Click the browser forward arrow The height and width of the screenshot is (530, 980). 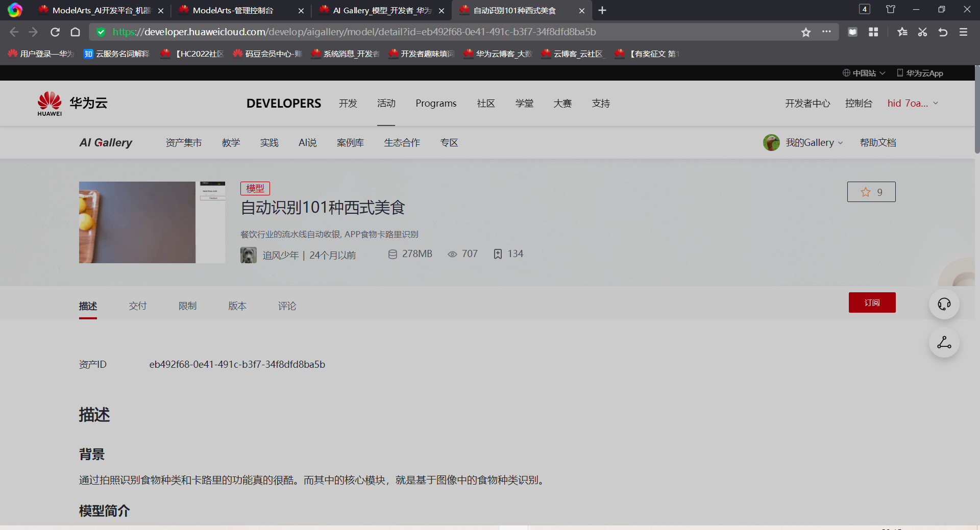[34, 32]
